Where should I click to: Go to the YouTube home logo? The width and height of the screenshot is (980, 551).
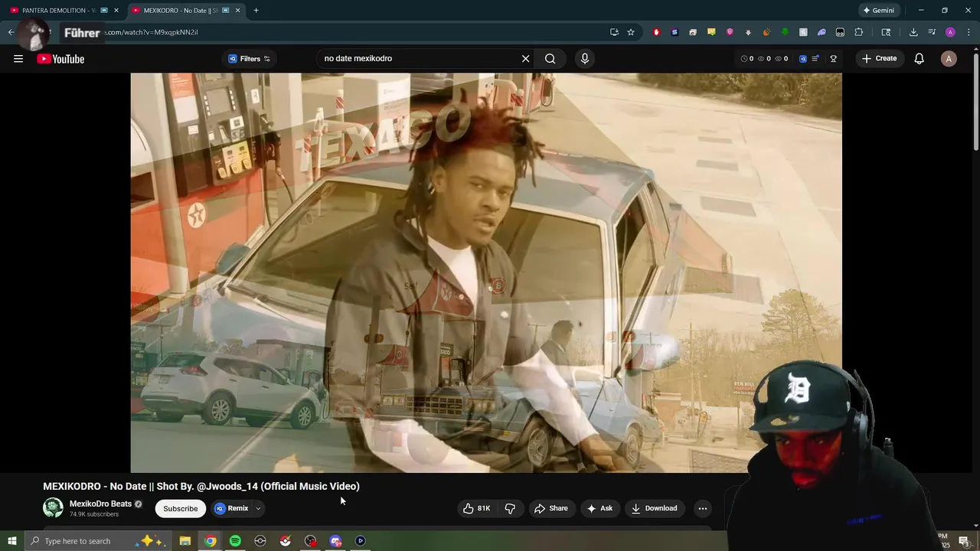click(x=60, y=59)
